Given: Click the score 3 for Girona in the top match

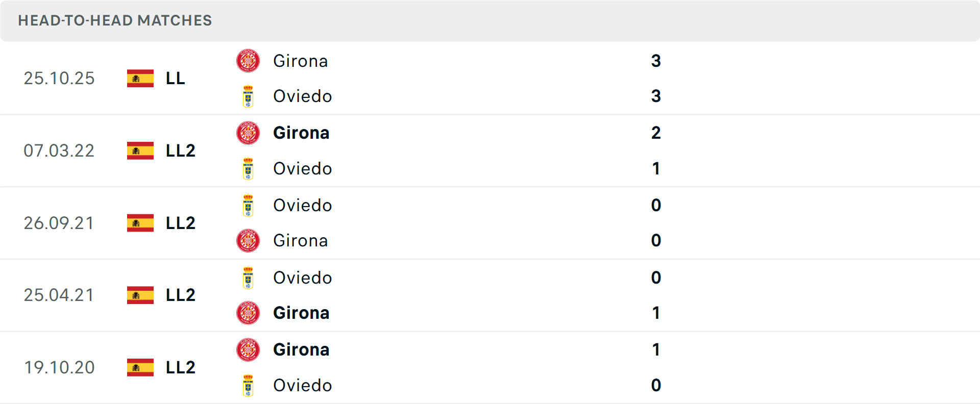Looking at the screenshot, I should click(x=656, y=61).
